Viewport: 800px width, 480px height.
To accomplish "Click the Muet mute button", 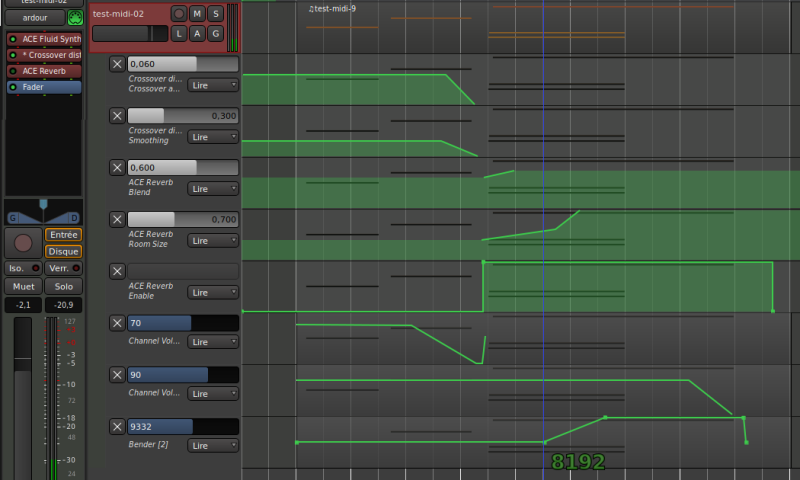I will point(23,287).
